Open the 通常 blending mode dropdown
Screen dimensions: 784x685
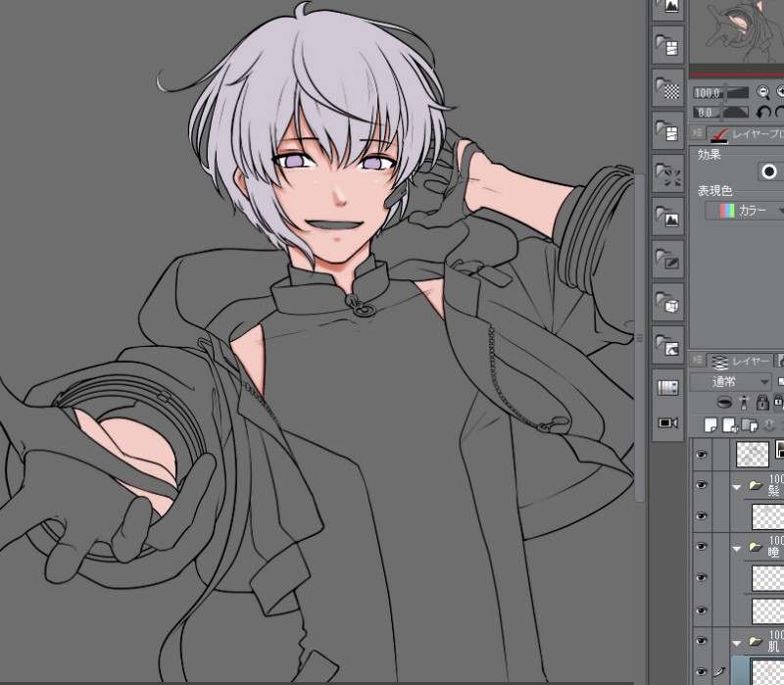731,382
